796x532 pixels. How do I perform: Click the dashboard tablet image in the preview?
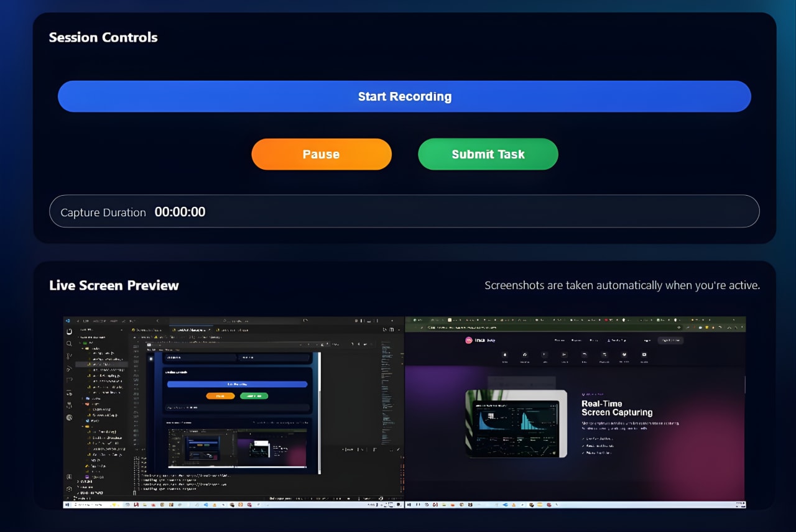point(516,424)
